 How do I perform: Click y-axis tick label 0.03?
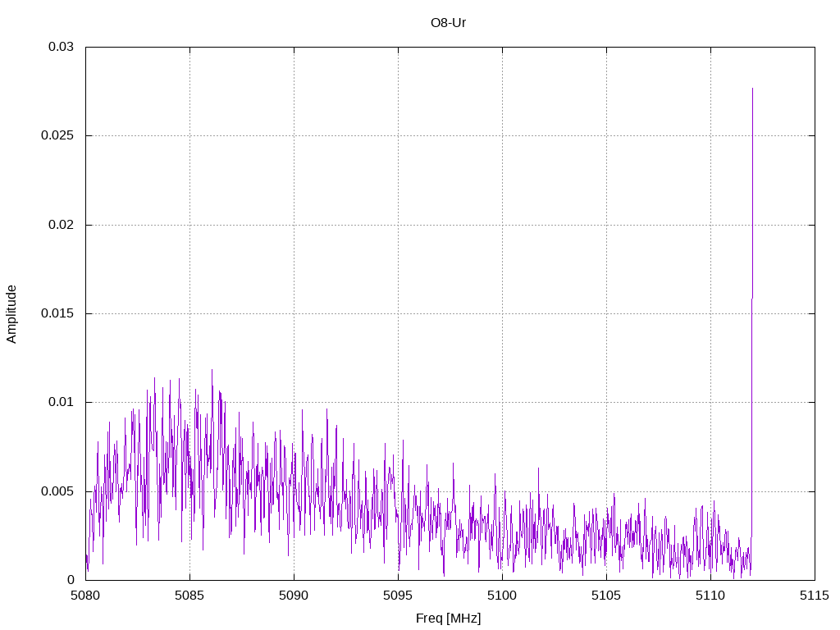click(x=61, y=47)
